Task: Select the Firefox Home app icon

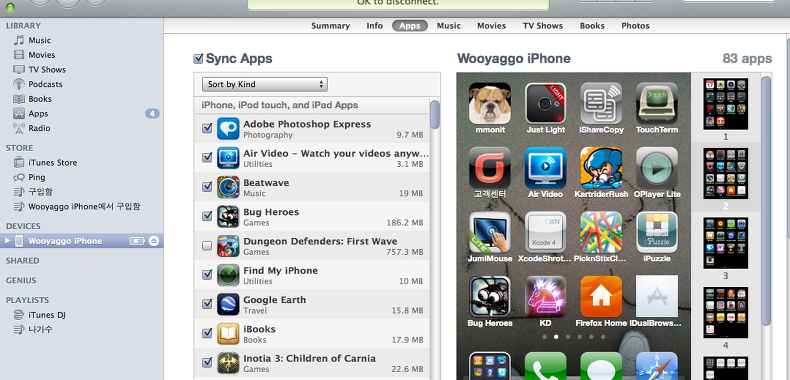Action: coord(601,297)
